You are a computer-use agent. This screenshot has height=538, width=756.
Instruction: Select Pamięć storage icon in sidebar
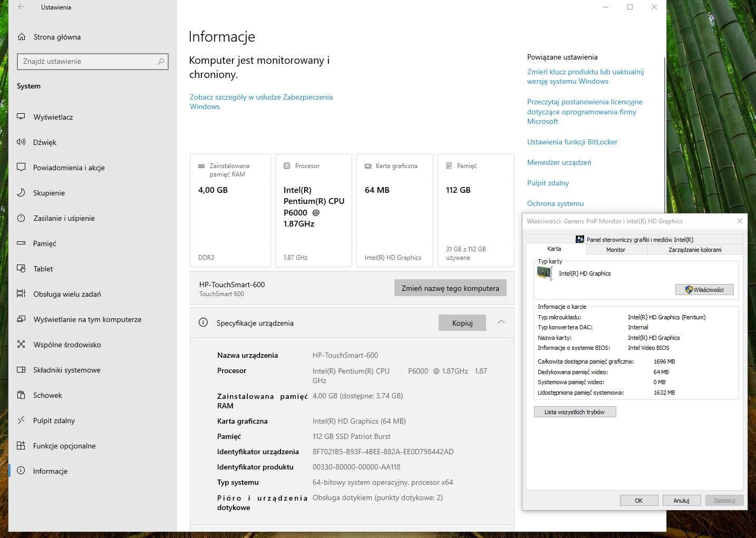[x=21, y=243]
